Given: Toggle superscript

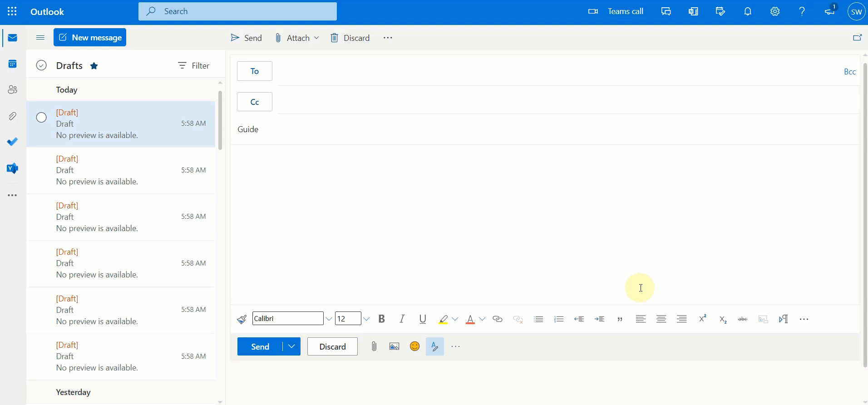Looking at the screenshot, I should 703,318.
